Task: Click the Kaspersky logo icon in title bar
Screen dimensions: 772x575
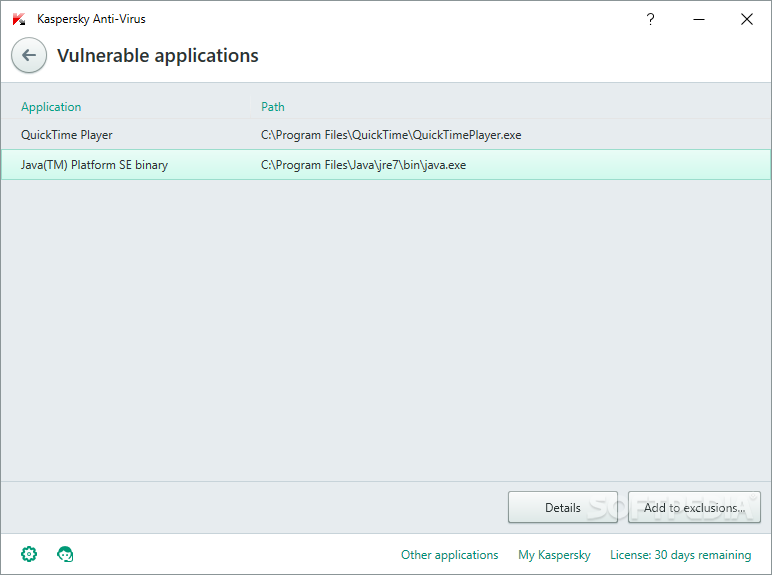Action: tap(19, 19)
